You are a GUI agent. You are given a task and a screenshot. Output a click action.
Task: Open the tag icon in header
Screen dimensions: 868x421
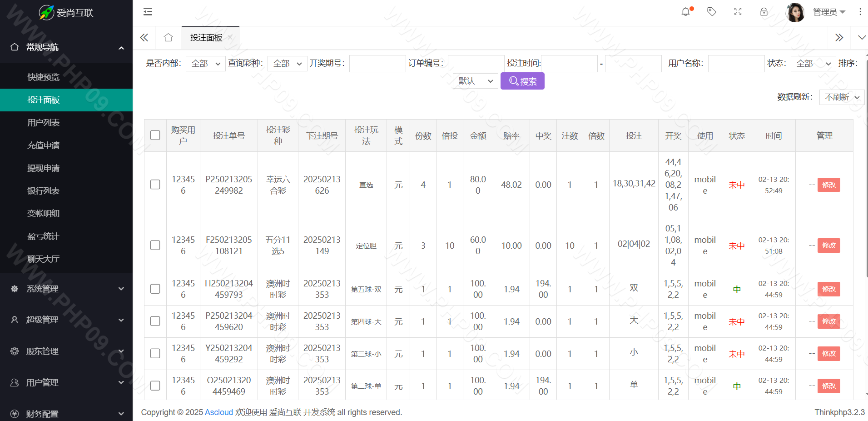tap(712, 12)
